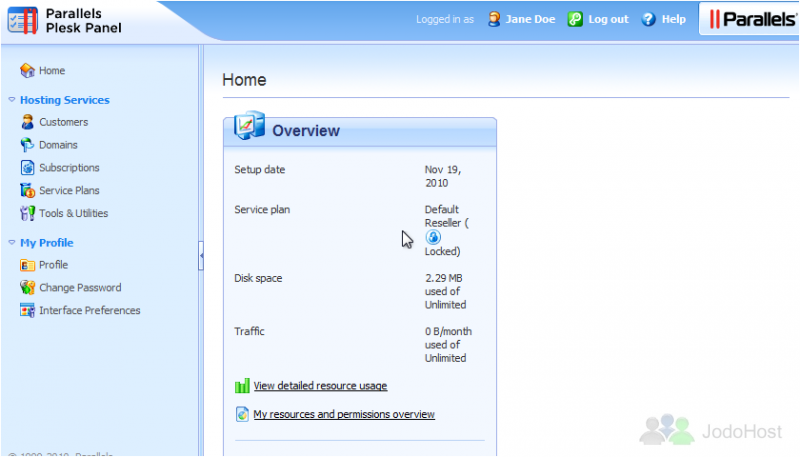This screenshot has height=457, width=800.
Task: Click the Home house icon in sidebar
Action: 27,70
